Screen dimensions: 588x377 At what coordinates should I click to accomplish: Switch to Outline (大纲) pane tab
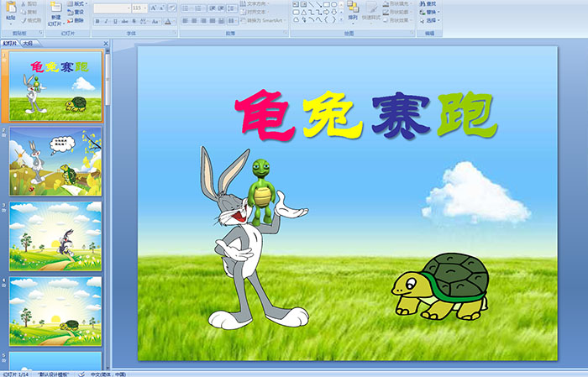28,44
